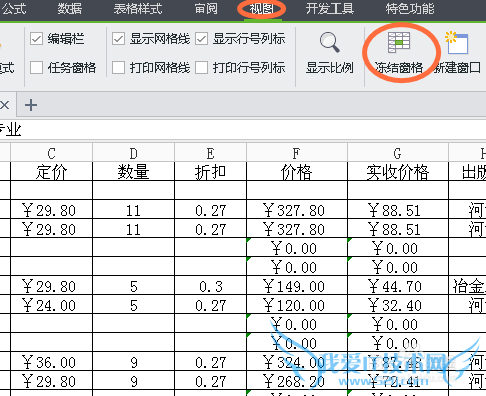
Task: Open the 特色功能 tab
Action: pyautogui.click(x=410, y=9)
